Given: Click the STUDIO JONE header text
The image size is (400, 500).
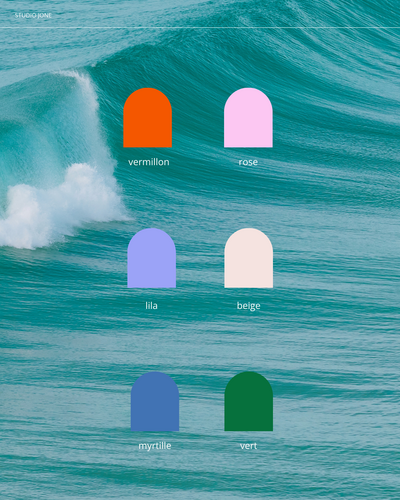Looking at the screenshot, I should click(x=33, y=15).
